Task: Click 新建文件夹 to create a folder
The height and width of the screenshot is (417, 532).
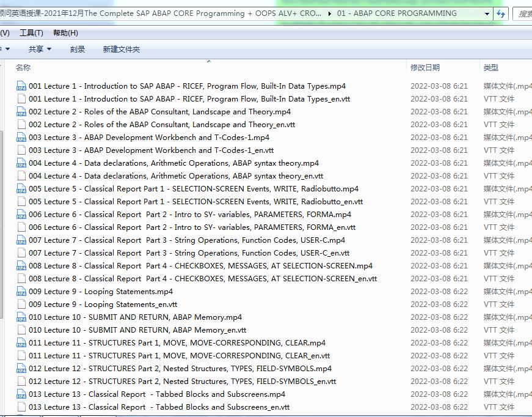Action: [x=122, y=50]
